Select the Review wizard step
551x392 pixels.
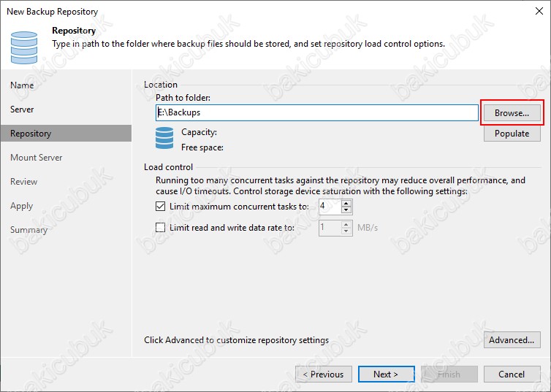pos(23,182)
